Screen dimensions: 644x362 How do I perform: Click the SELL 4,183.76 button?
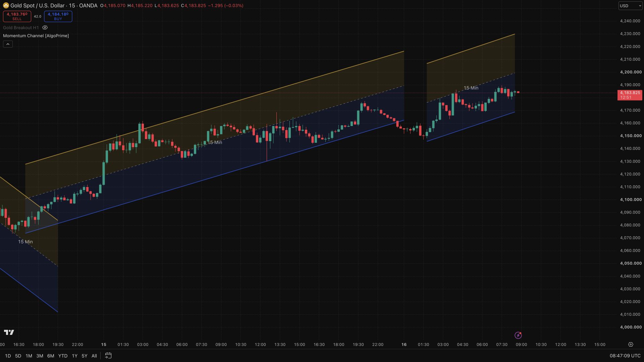point(17,16)
